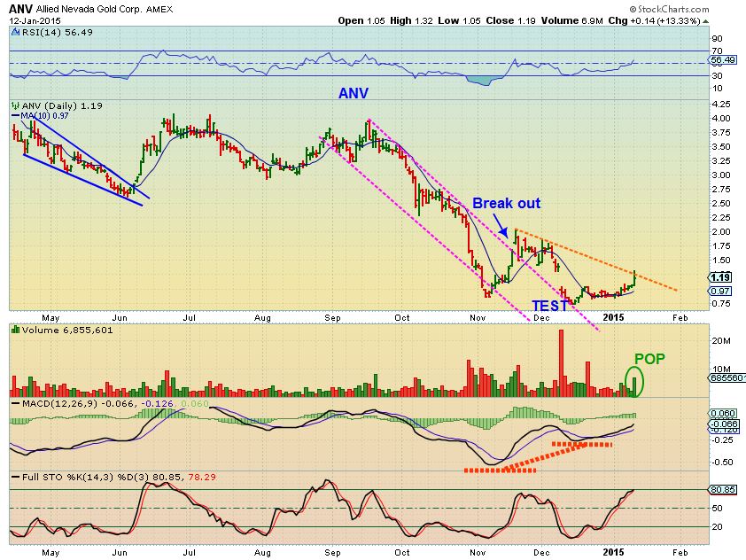746x560 pixels.
Task: Click the green up-triangle after the Chg value
Action: 706,21
